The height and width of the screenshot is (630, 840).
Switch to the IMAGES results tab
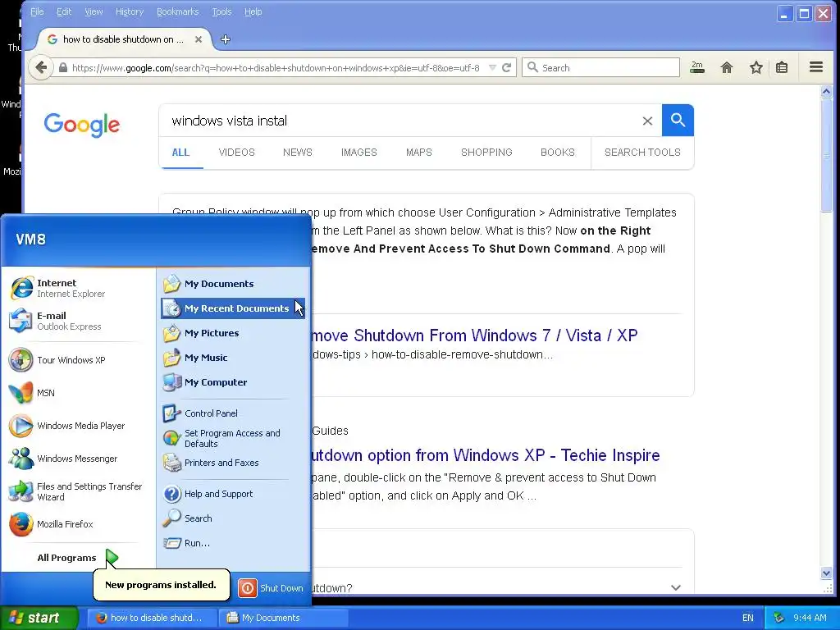pyautogui.click(x=359, y=152)
